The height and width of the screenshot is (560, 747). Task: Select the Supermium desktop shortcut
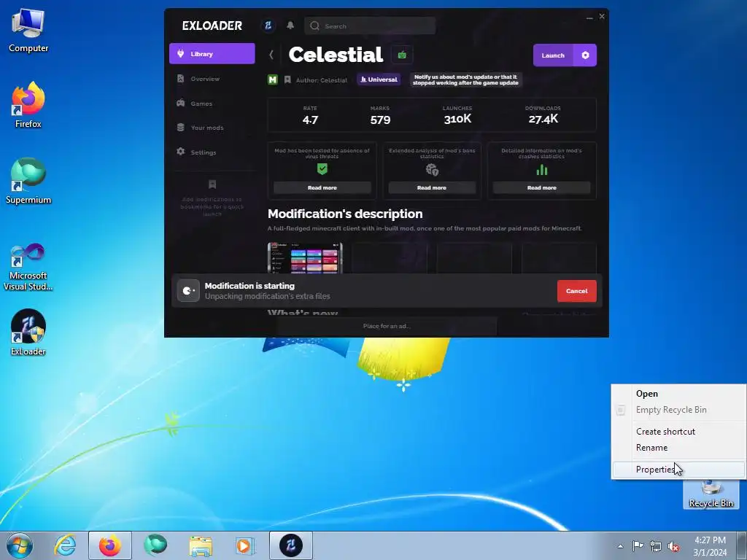(28, 181)
